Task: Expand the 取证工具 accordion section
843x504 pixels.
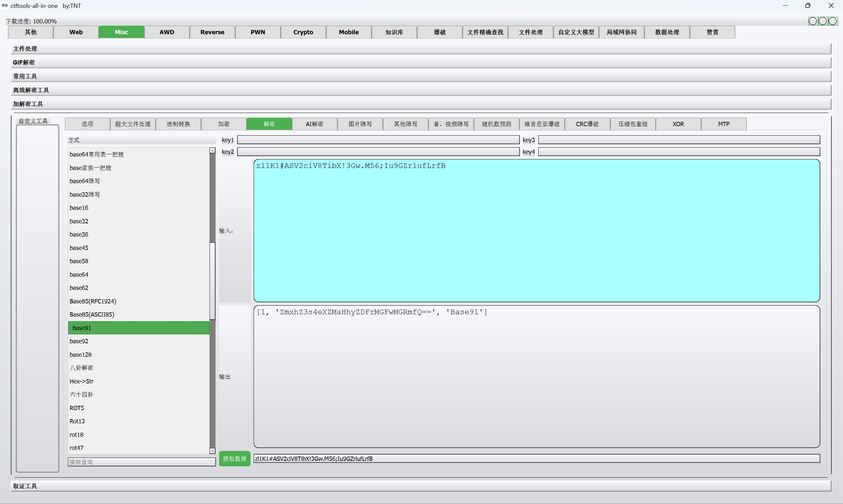Action: tap(421, 486)
